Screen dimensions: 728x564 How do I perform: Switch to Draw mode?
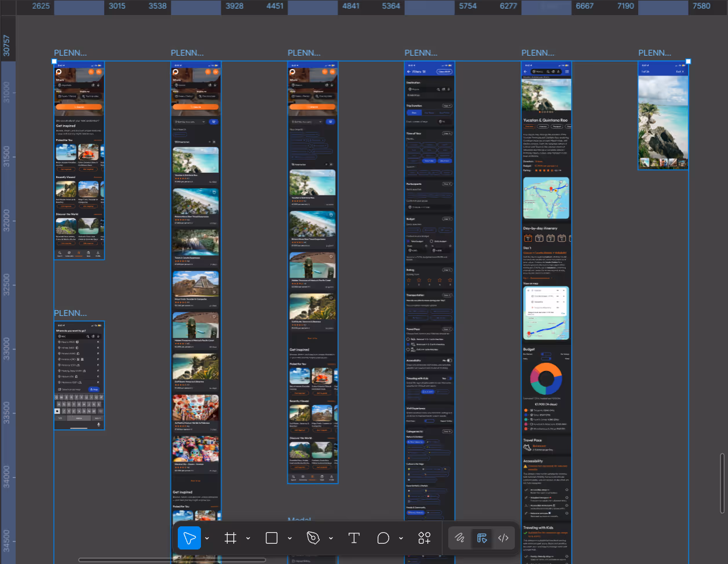[460, 538]
